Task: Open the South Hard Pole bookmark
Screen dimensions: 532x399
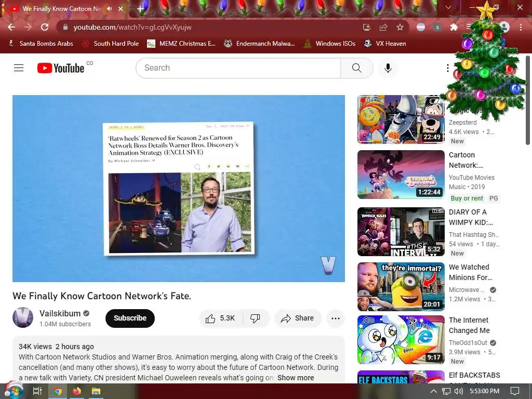Action: 111,44
